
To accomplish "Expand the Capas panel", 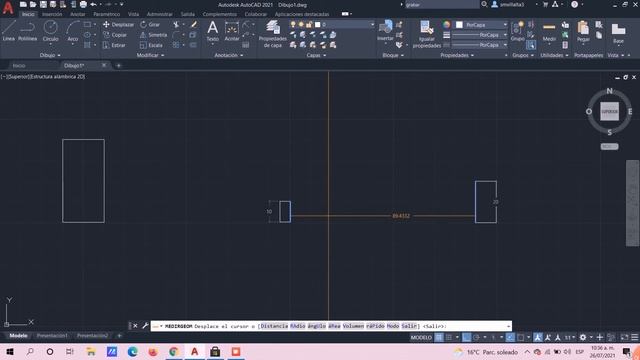I will click(x=316, y=55).
